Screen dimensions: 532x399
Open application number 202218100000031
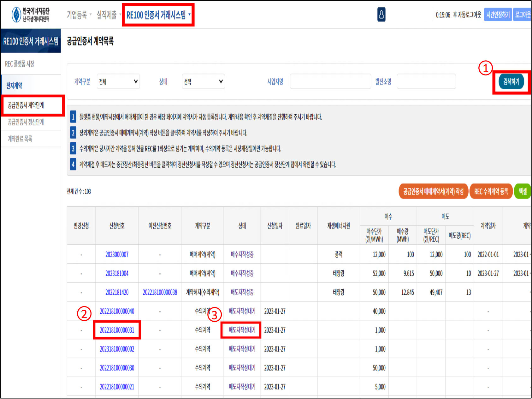[x=117, y=330]
